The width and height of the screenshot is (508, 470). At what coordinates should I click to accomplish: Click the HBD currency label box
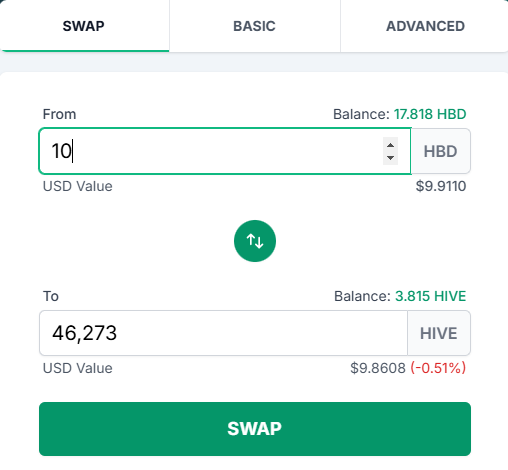click(441, 151)
